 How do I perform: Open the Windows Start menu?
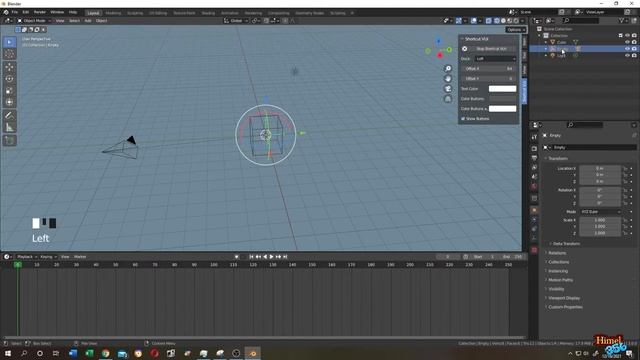tap(8, 353)
